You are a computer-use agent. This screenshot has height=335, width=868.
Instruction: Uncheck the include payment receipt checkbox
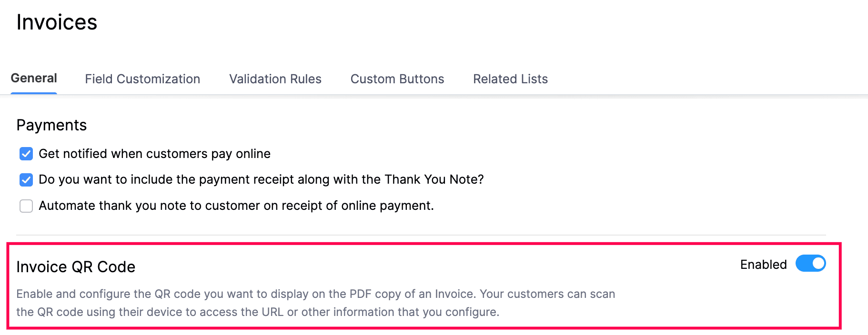point(26,180)
